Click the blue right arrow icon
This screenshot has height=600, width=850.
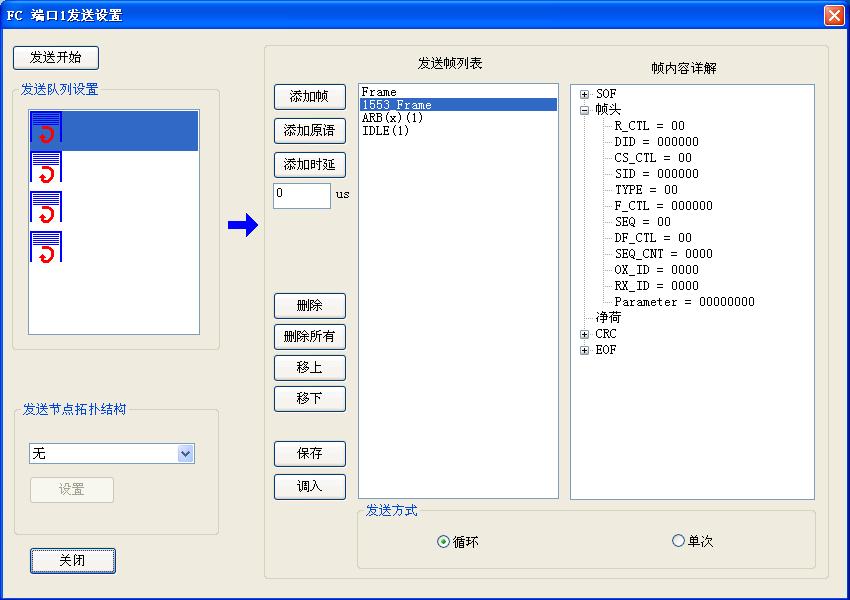[x=243, y=227]
